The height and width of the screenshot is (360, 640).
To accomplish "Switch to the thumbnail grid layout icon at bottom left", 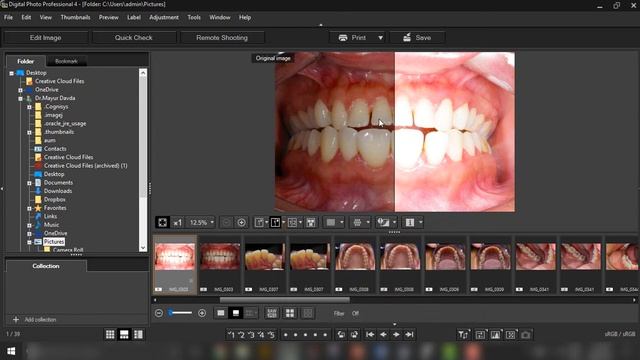I will point(110,335).
